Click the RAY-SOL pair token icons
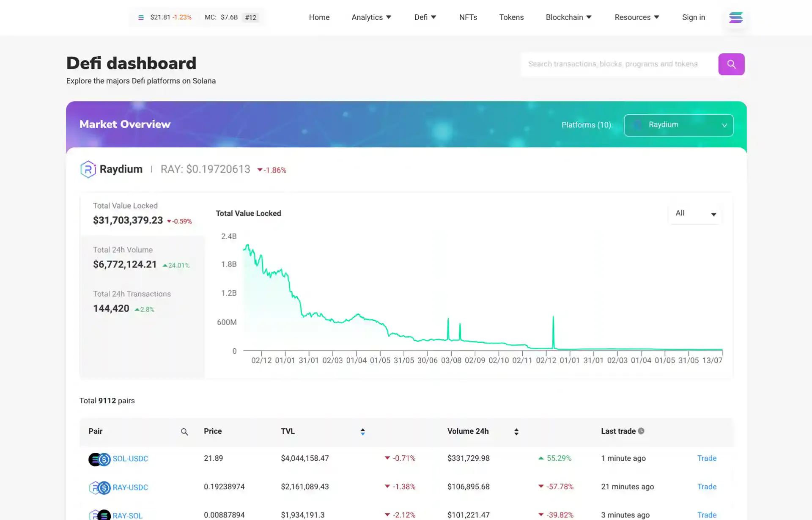Screen dimensions: 812x520 point(99,515)
